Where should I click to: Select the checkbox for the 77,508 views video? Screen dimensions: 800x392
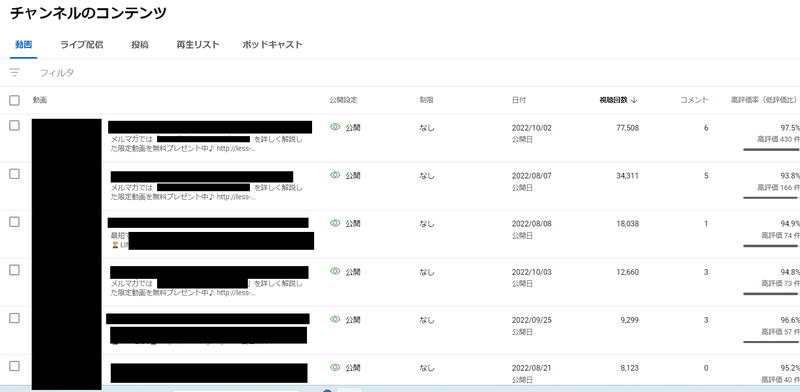pos(14,126)
